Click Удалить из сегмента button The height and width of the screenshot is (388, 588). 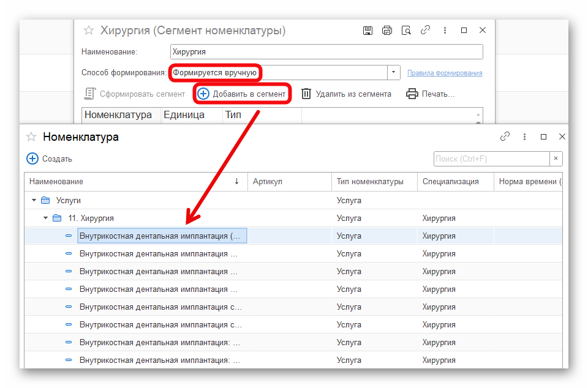click(347, 94)
